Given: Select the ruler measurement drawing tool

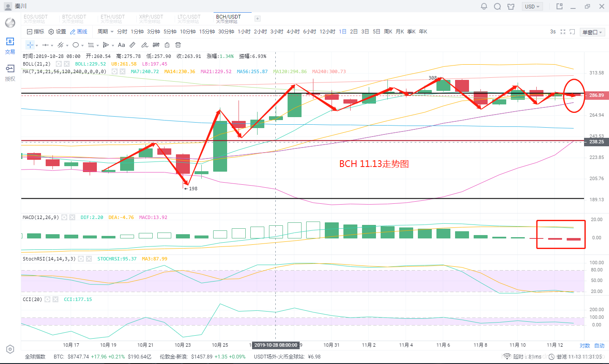Looking at the screenshot, I should click(x=132, y=45).
